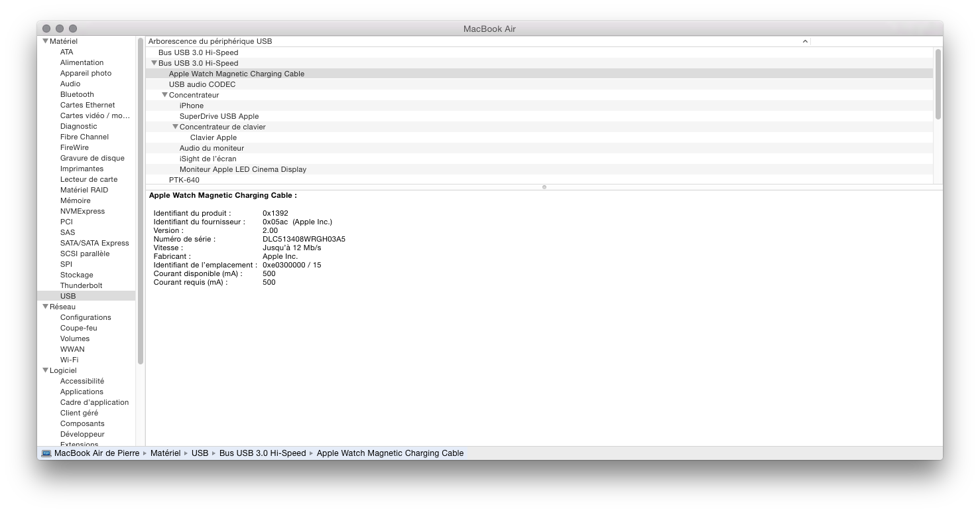Open Stockage in the sidebar
The height and width of the screenshot is (513, 980).
tap(77, 275)
